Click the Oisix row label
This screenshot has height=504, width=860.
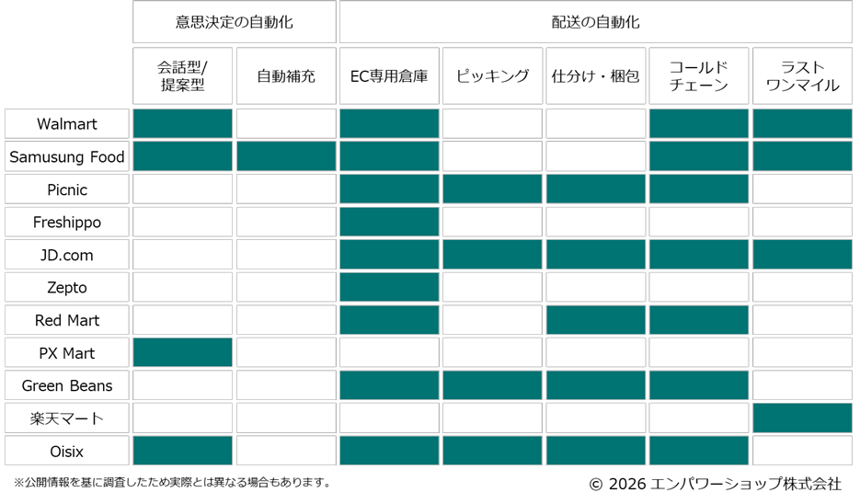point(66,451)
